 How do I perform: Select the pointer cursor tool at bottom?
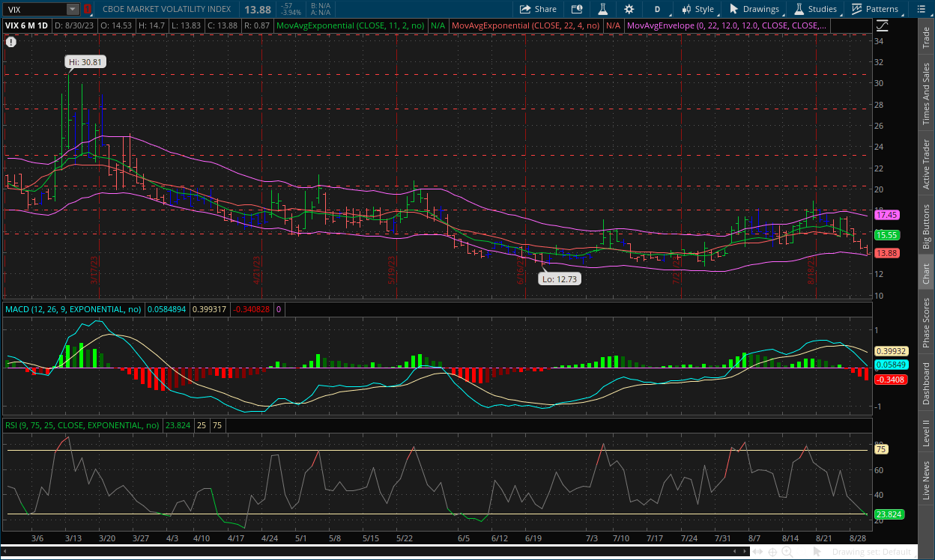tap(818, 553)
